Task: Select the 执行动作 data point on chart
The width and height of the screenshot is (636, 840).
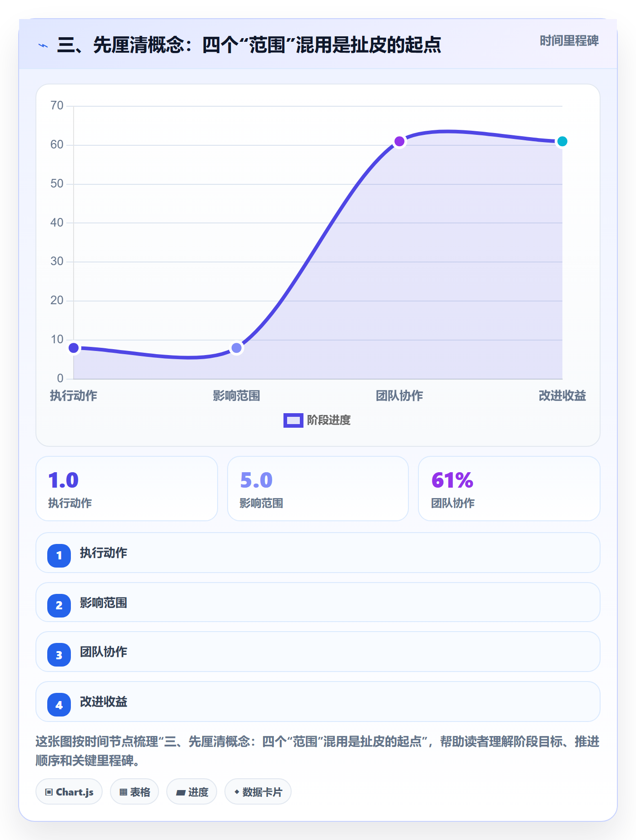Action: (x=74, y=348)
